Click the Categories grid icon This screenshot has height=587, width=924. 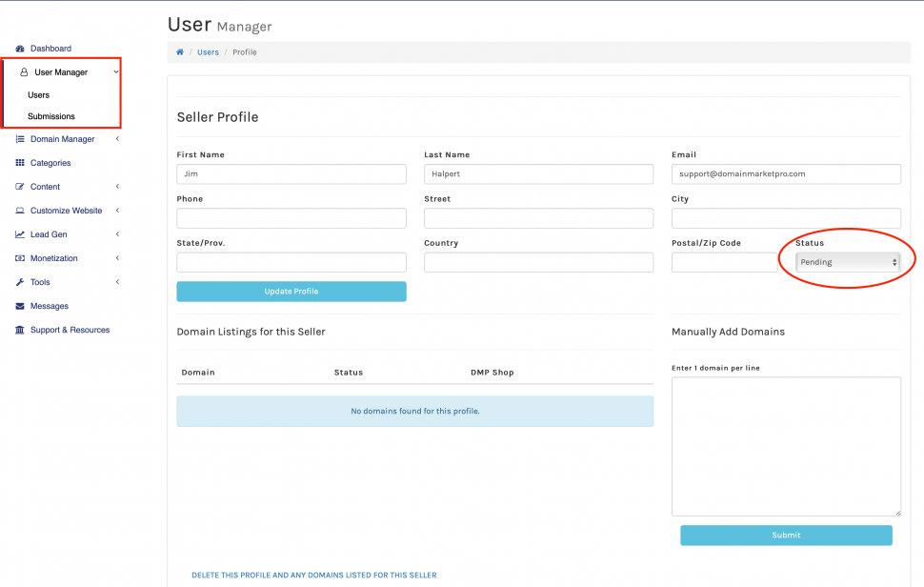(20, 163)
